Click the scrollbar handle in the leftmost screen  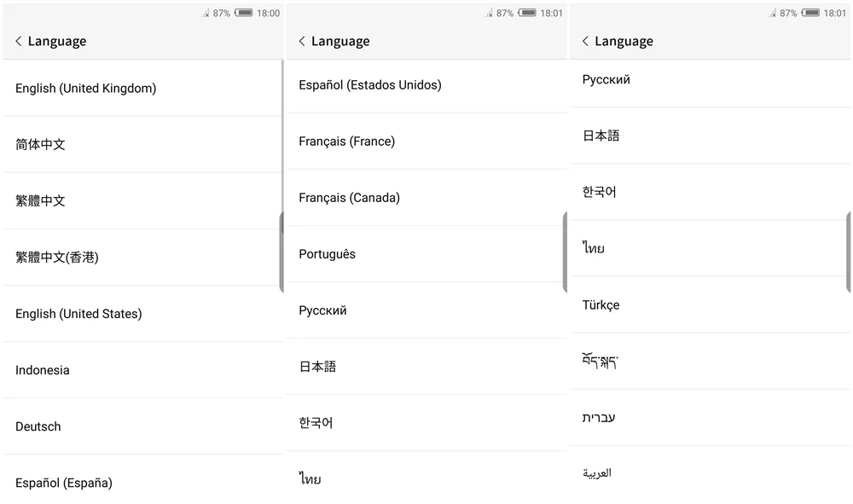coord(281,252)
